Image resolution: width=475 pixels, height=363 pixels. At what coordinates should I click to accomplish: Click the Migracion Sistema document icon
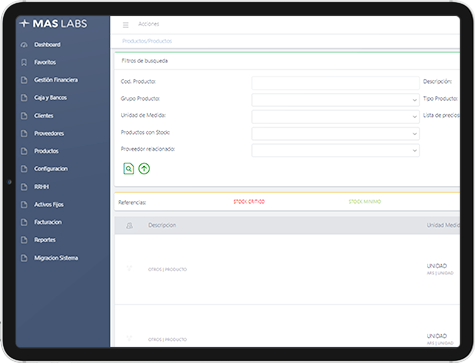click(24, 258)
